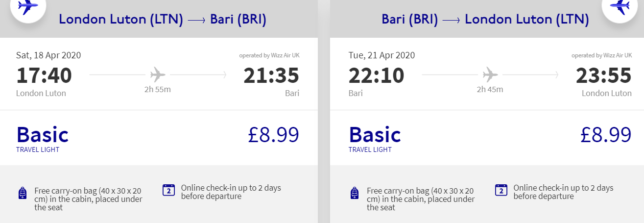
Task: Click the calendar check-in icon for return flight
Action: [x=501, y=190]
